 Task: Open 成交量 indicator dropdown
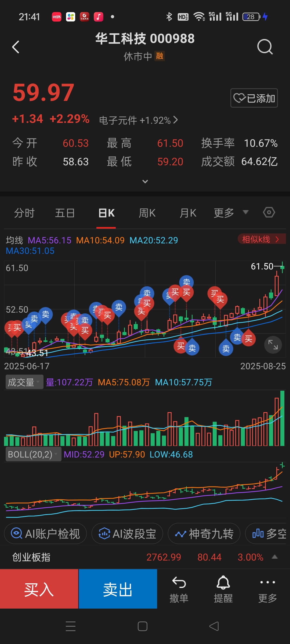pos(24,382)
